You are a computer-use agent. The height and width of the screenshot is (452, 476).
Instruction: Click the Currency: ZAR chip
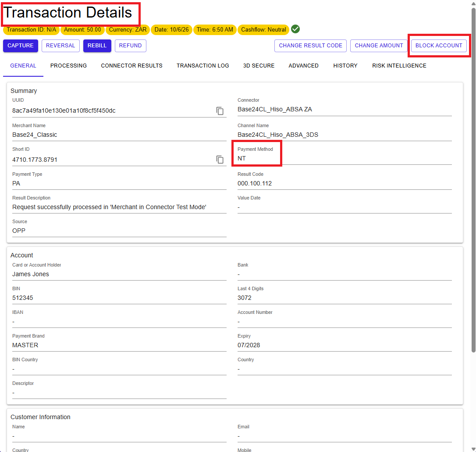point(128,30)
